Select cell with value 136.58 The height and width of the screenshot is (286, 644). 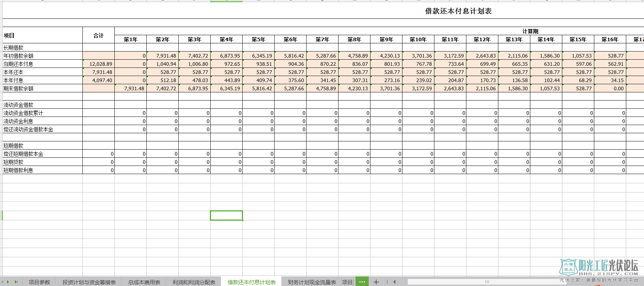pos(514,80)
